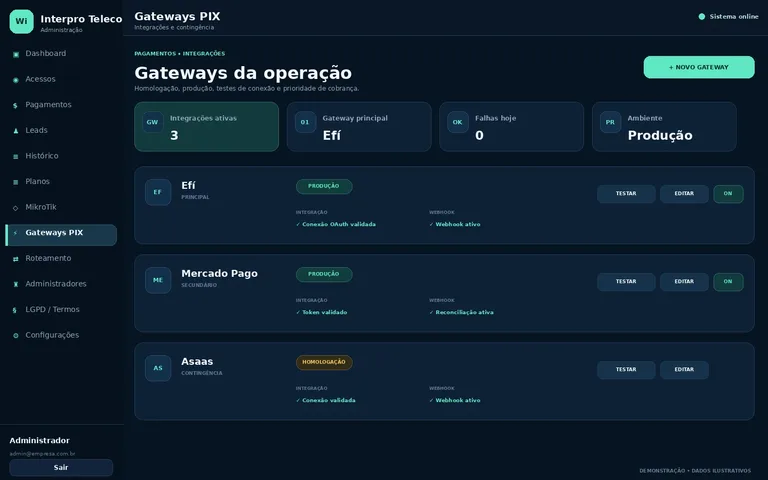Go to Acessos menu item

click(x=61, y=79)
